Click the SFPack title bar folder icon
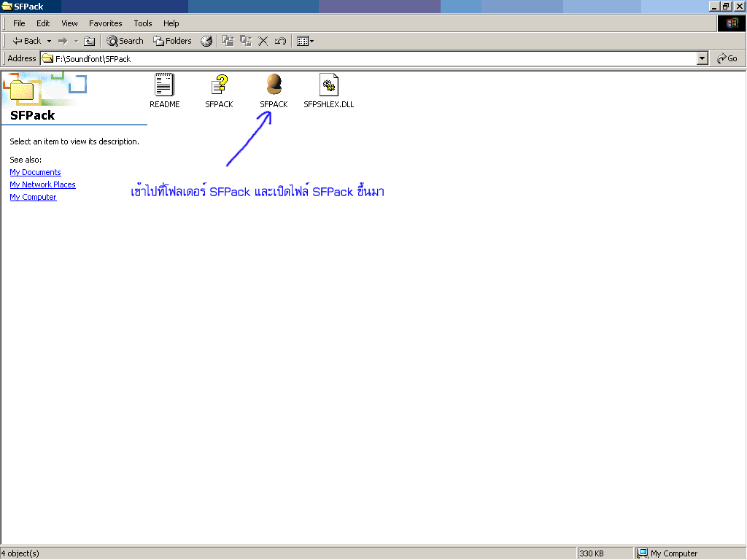Image resolution: width=747 pixels, height=560 pixels. point(7,6)
